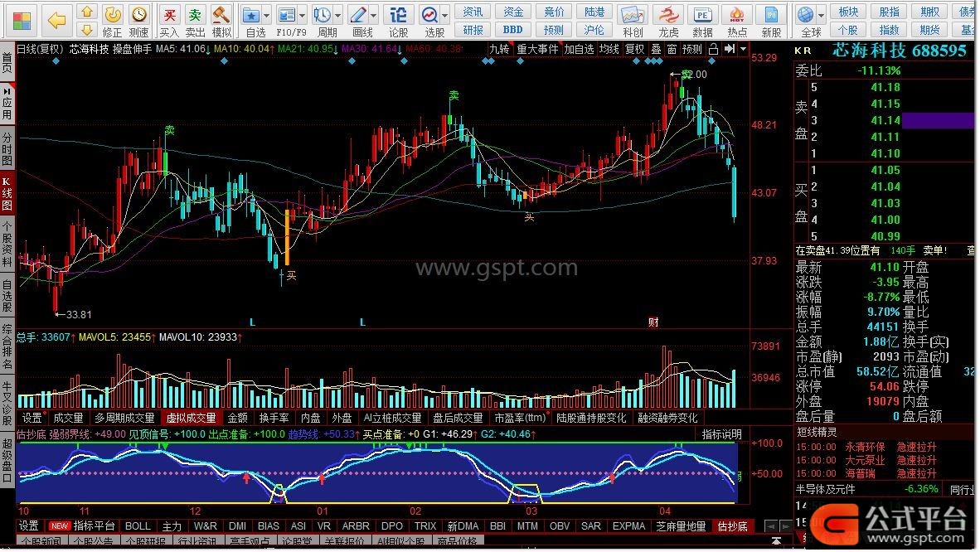Open the 新股 IPO icon

click(771, 21)
